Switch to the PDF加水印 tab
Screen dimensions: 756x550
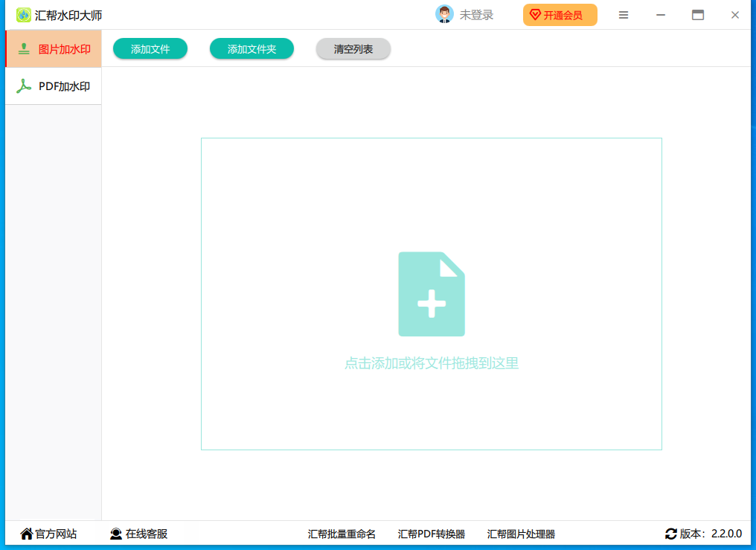(53, 86)
